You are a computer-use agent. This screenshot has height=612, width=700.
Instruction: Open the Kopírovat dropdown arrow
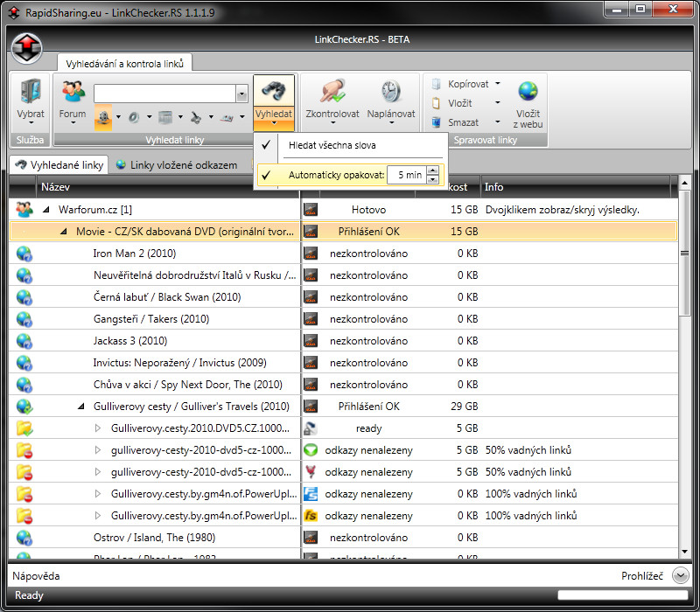498,83
